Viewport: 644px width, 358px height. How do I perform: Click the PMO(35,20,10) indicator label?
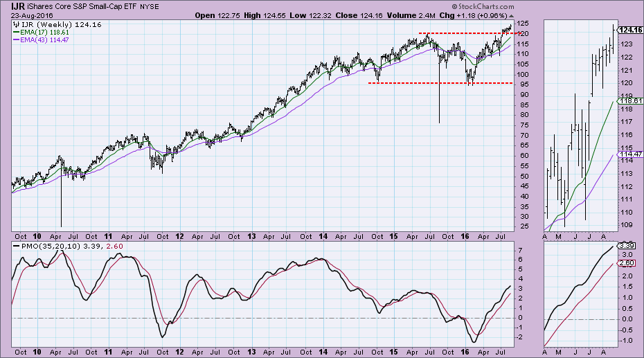click(51, 247)
